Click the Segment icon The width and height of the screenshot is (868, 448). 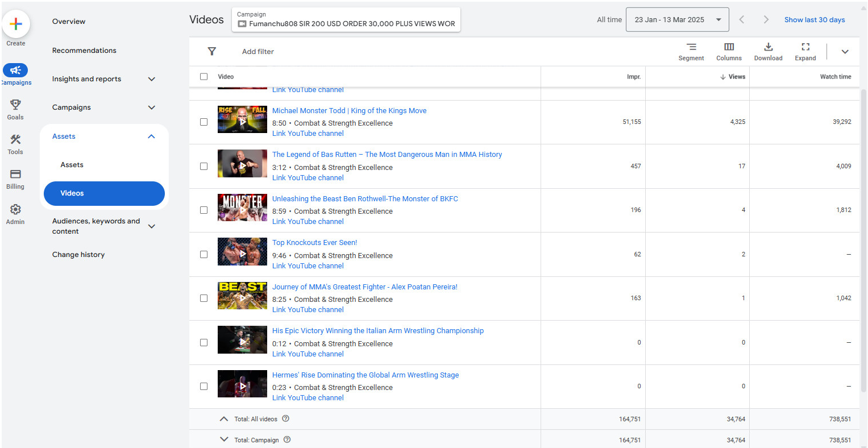point(691,47)
